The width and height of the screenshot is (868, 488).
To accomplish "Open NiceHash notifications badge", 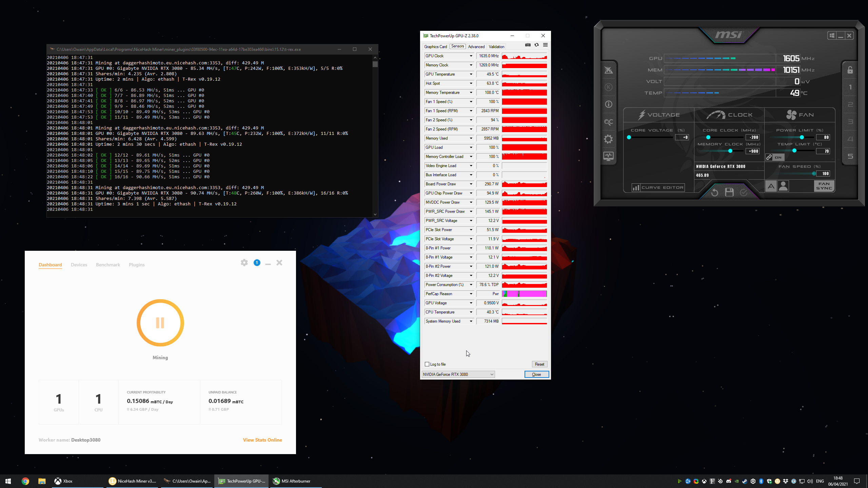I will pyautogui.click(x=257, y=263).
